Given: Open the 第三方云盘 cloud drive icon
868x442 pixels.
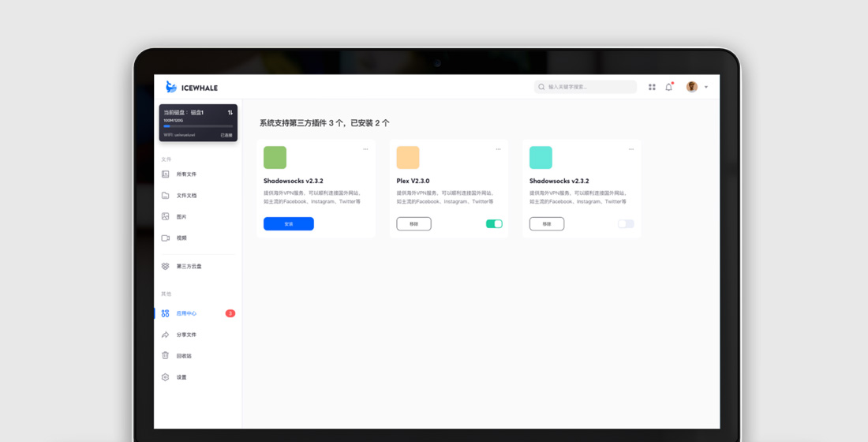Looking at the screenshot, I should click(x=165, y=267).
